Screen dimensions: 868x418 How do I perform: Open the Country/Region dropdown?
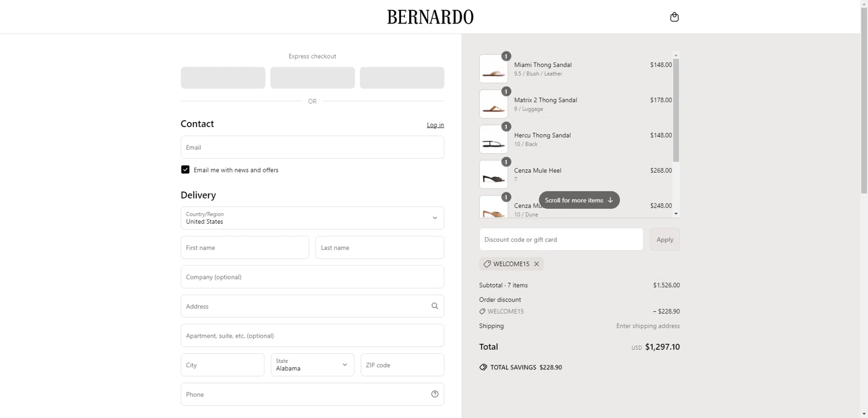point(312,218)
